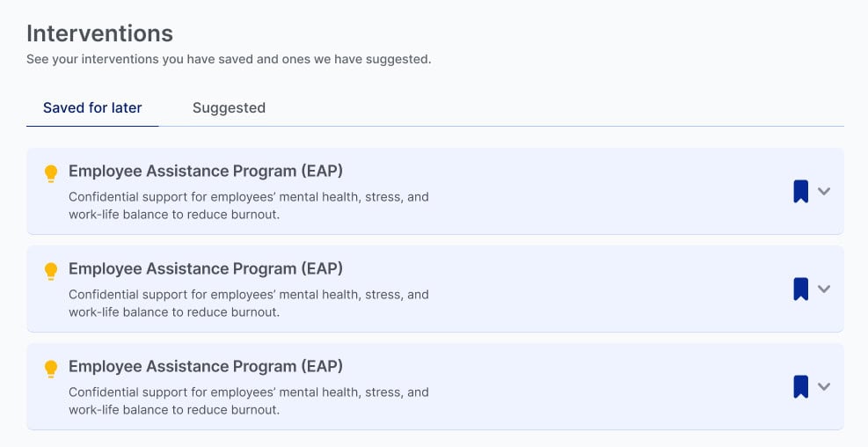Click the empty middle area of the first EAP card

click(607, 191)
